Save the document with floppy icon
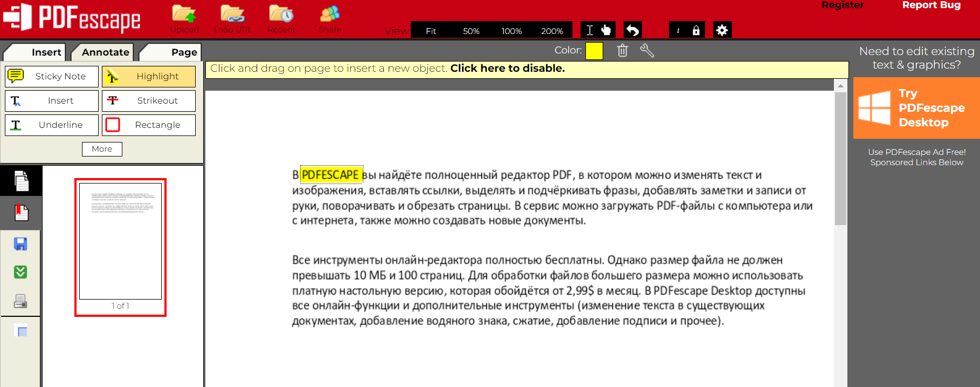980x387 pixels. (20, 244)
